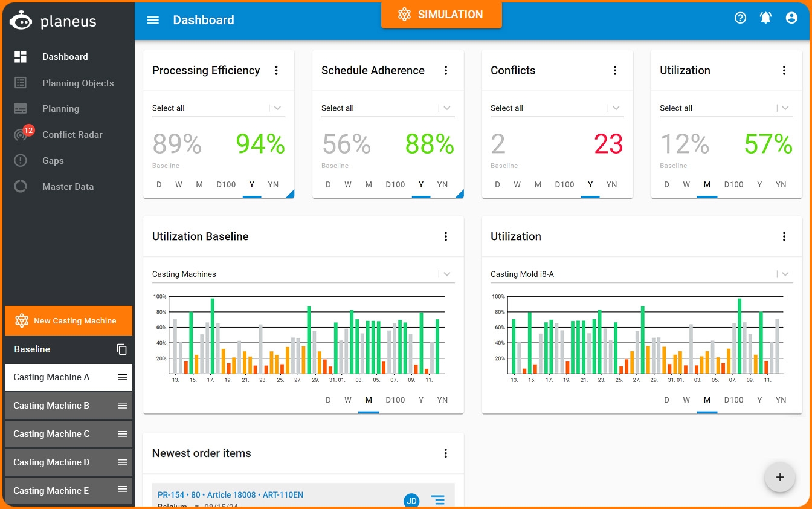Select Casting Machine D scenario
This screenshot has height=509, width=812.
click(68, 462)
